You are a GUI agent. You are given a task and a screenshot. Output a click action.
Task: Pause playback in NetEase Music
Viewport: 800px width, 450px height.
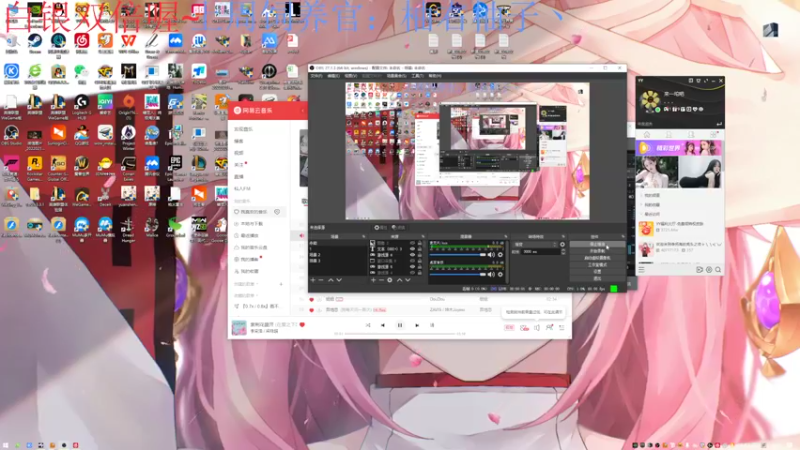point(400,325)
